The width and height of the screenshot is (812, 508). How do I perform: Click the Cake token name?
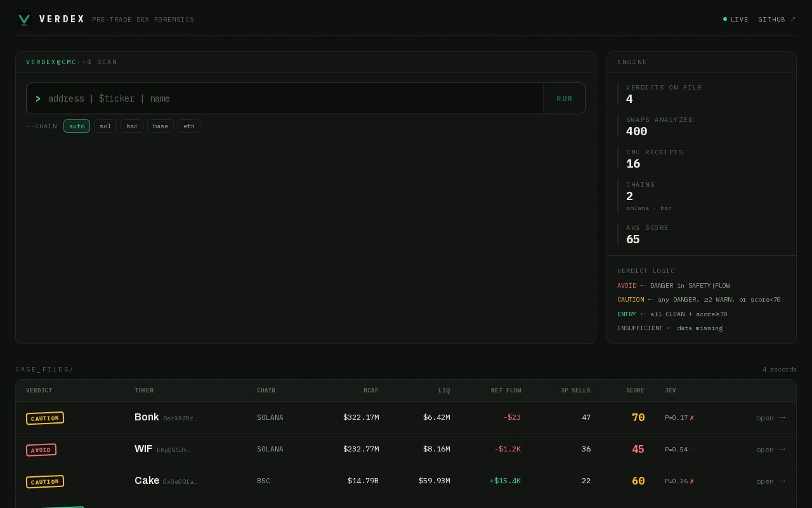(147, 481)
